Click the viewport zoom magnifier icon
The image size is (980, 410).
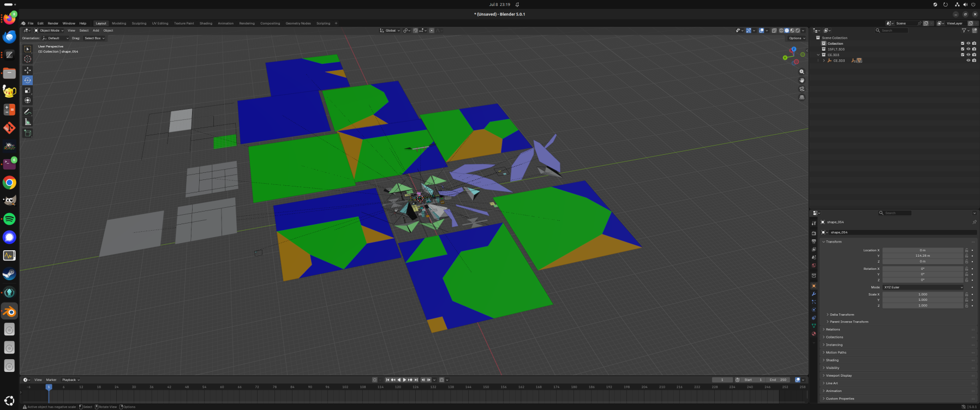(x=802, y=71)
